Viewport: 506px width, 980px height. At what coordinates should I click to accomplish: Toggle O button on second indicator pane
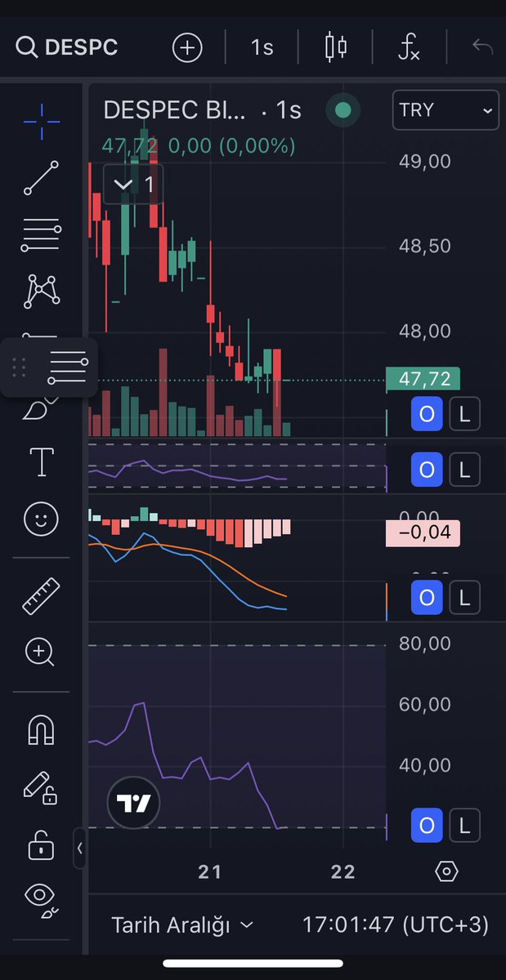[x=427, y=470]
